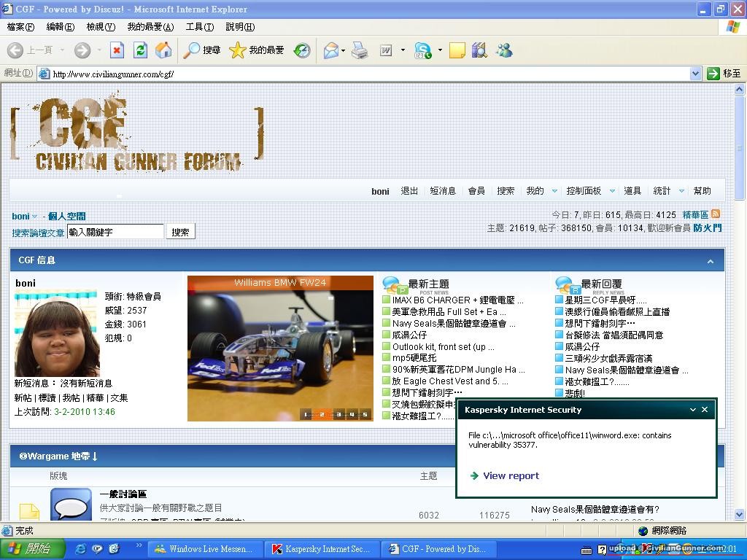Click the Refresh page icon
Screen dimensions: 747x560
(x=140, y=50)
